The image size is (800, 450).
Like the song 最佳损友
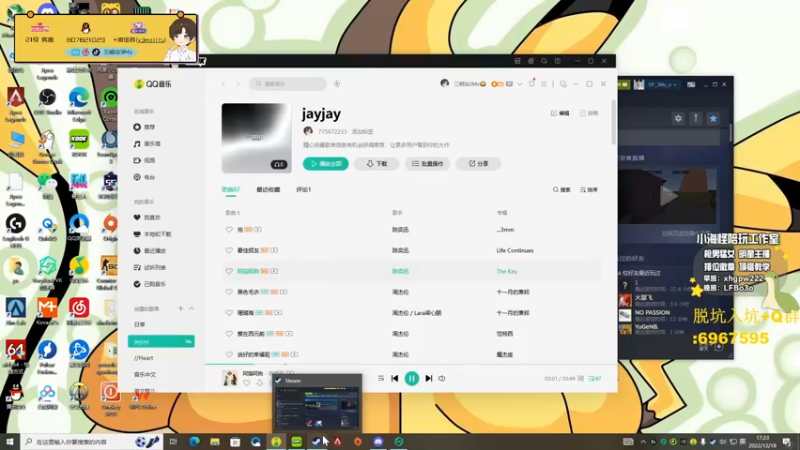click(x=229, y=251)
